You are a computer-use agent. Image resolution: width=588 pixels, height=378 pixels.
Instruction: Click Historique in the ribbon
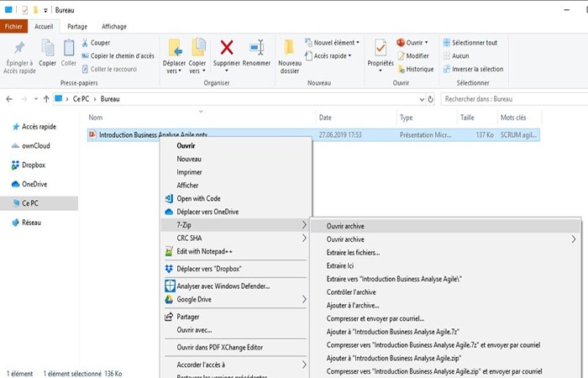point(416,69)
